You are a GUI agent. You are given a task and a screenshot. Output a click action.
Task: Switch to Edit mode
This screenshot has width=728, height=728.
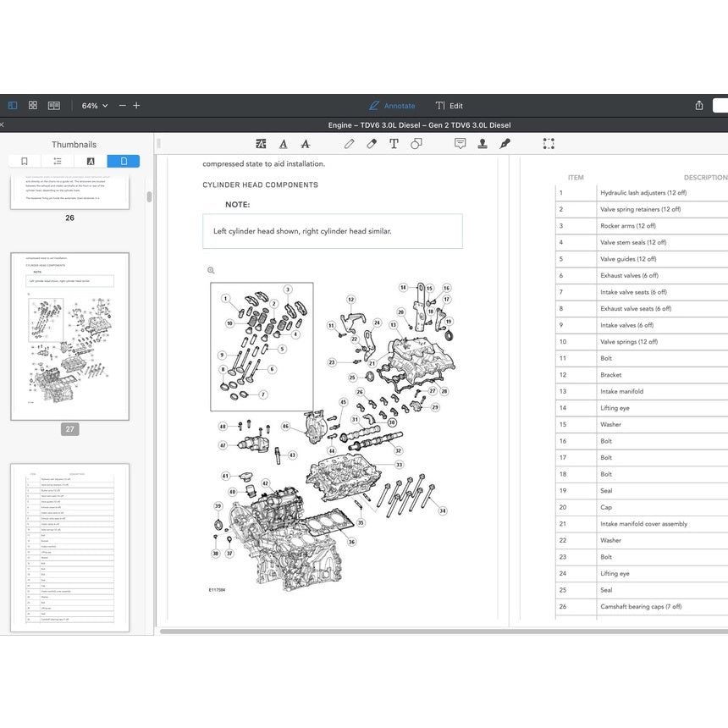pos(449,106)
